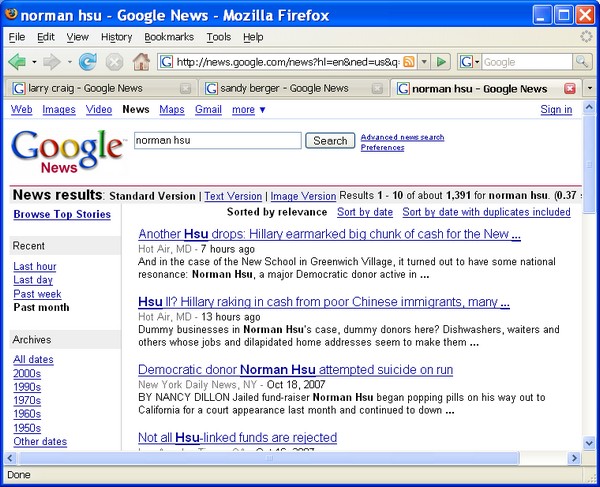Click Sort by date link

click(365, 212)
